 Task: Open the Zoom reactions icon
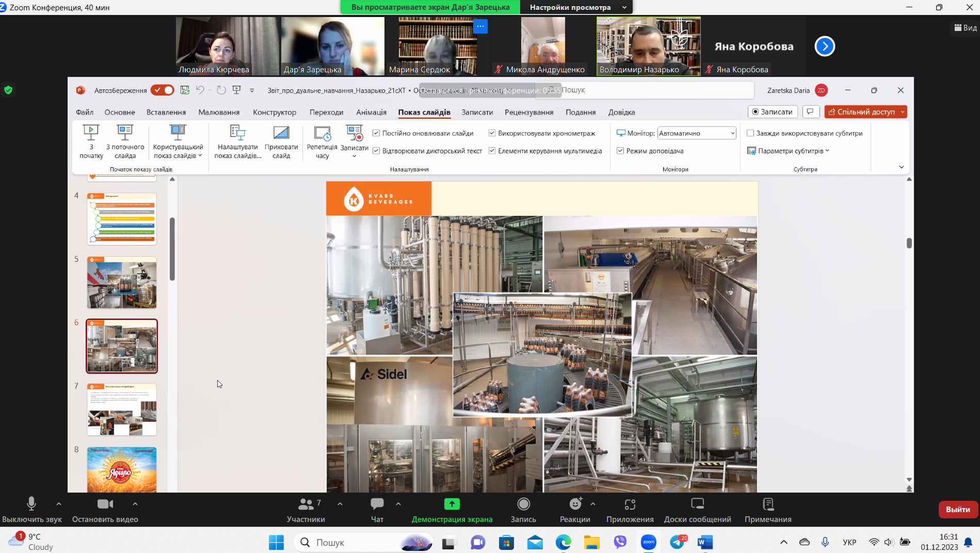click(x=575, y=503)
